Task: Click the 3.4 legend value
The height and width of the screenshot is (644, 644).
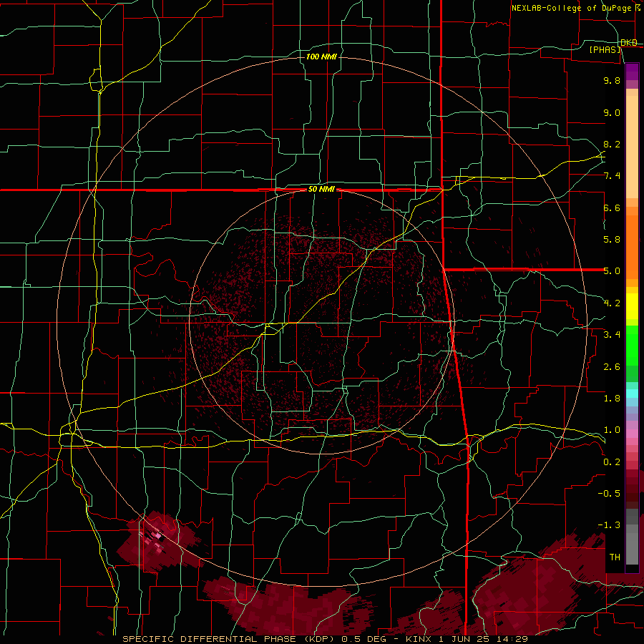Action: [x=612, y=335]
